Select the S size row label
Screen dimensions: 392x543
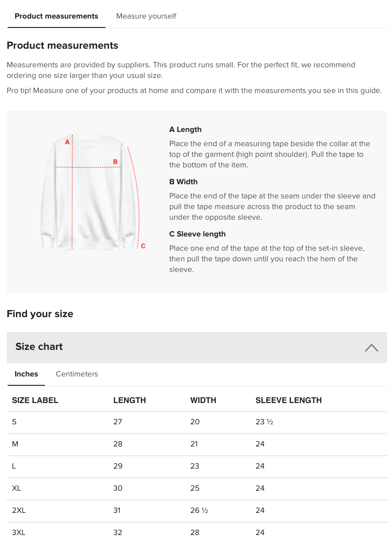(14, 422)
